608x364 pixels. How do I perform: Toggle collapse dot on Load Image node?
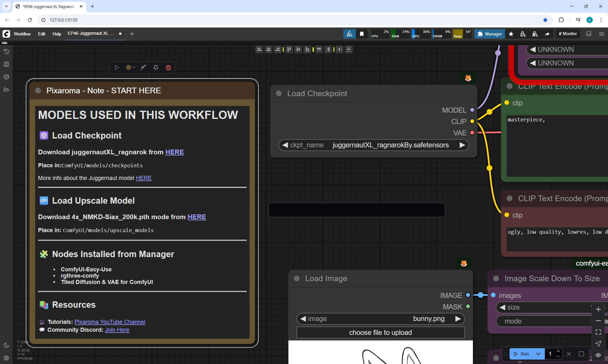coord(297,278)
